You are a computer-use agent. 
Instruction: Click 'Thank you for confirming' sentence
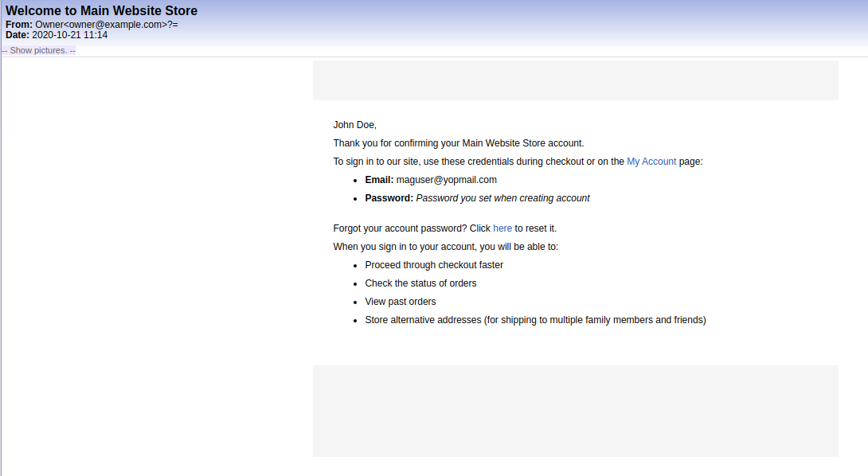459,143
